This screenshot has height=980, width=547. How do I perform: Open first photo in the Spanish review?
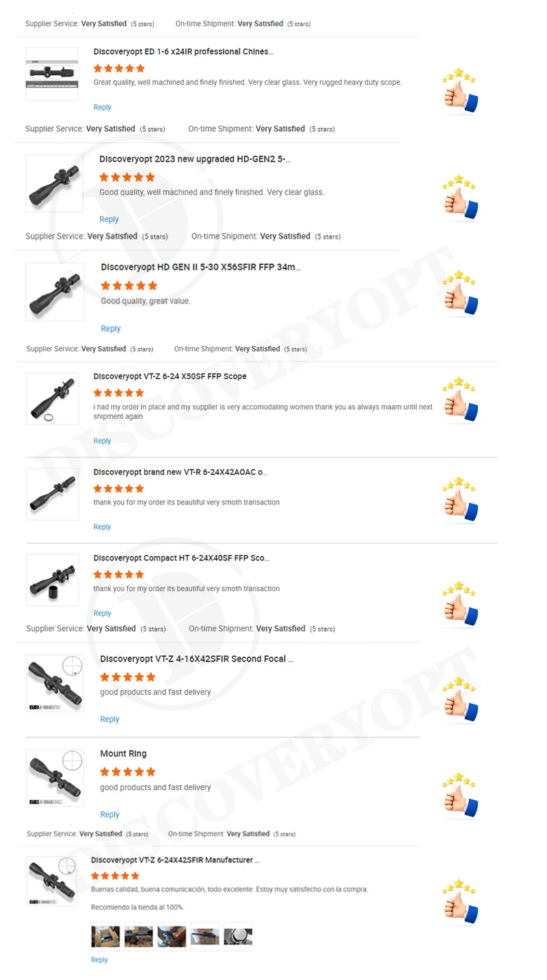pyautogui.click(x=105, y=936)
